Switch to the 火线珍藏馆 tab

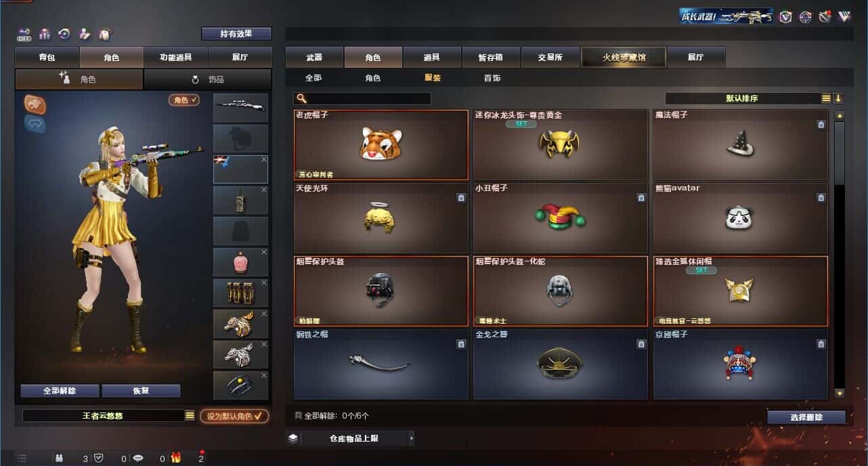pos(624,58)
